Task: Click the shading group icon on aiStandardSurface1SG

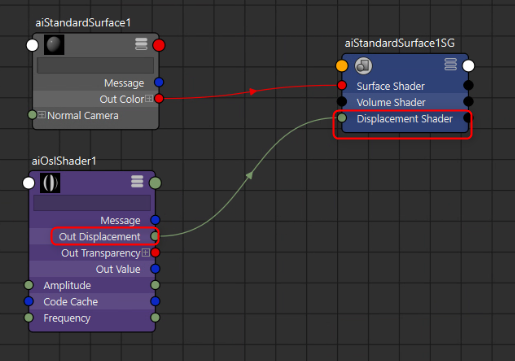Action: click(363, 65)
